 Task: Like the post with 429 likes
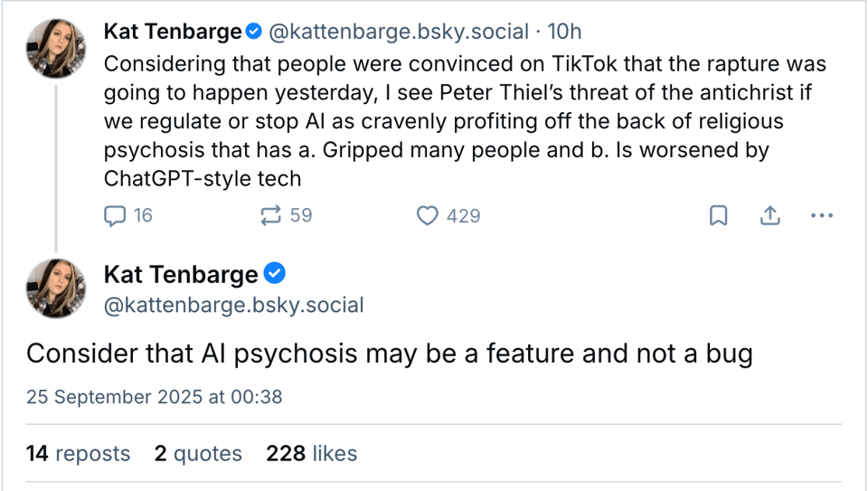pos(428,215)
